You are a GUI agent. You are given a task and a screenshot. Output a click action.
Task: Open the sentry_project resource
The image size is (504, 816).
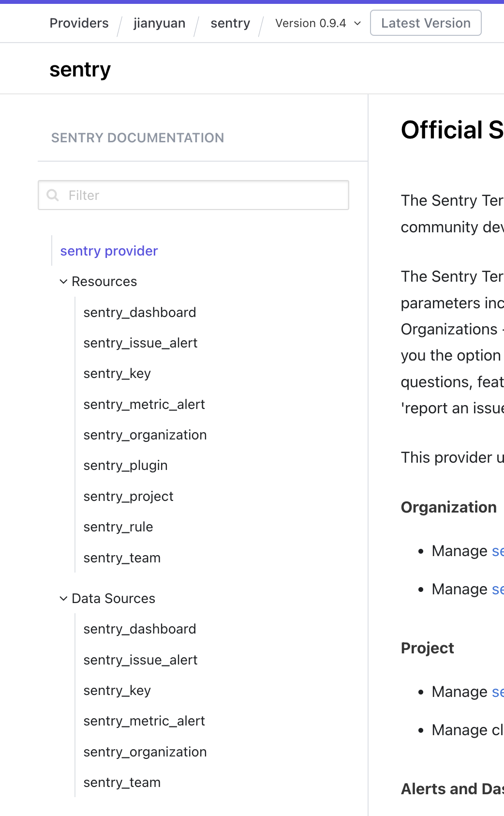coord(128,497)
